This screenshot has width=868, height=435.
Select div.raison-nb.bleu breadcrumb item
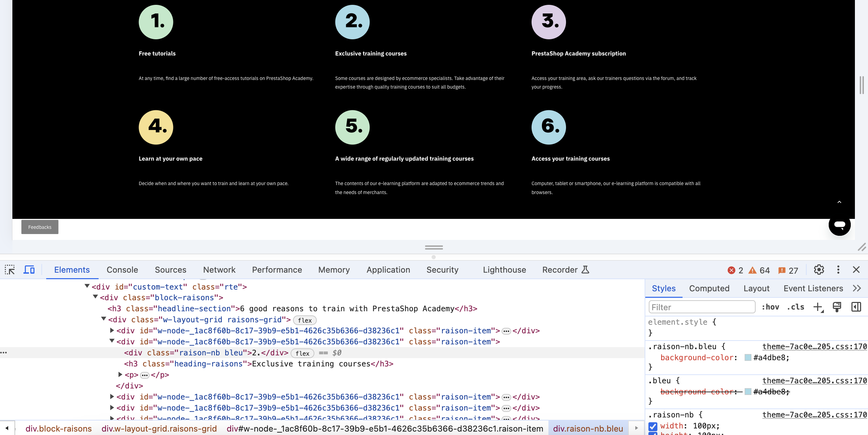click(x=588, y=428)
